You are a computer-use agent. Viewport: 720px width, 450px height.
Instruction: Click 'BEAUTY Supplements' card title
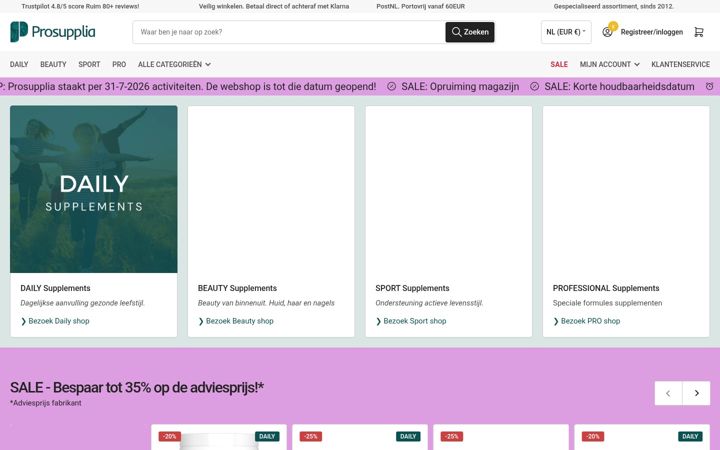(237, 288)
